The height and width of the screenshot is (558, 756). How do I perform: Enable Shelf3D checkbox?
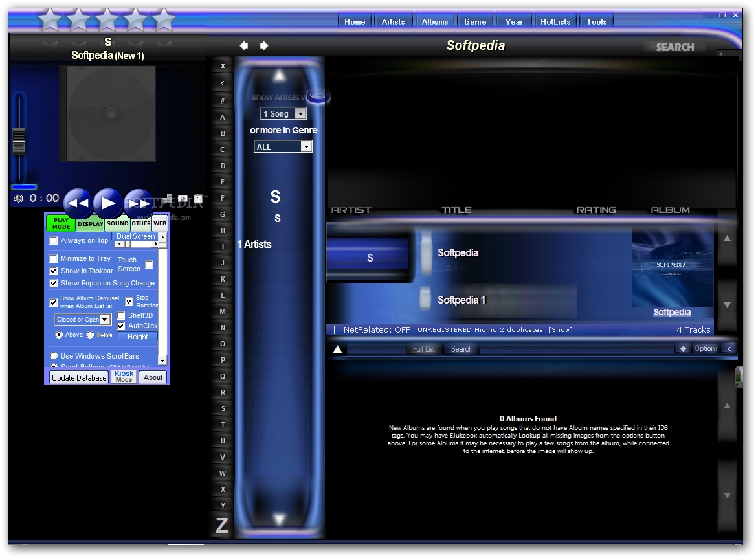tap(121, 315)
